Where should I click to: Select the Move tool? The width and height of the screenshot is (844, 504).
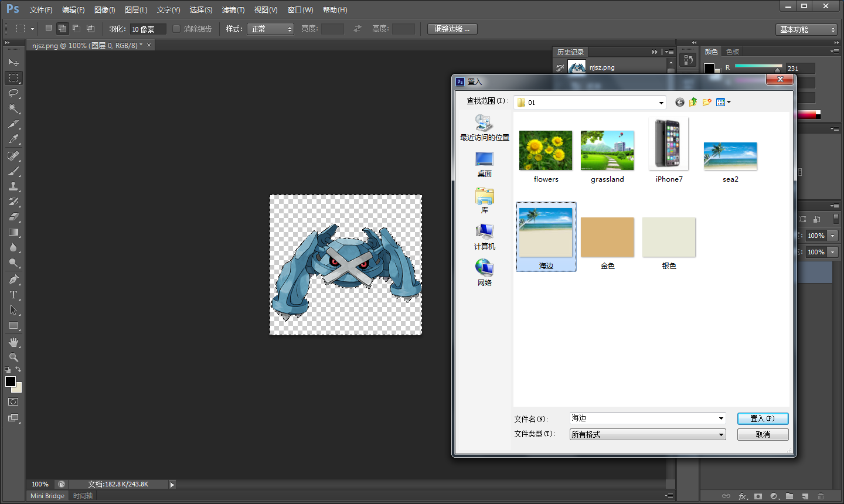pyautogui.click(x=13, y=62)
